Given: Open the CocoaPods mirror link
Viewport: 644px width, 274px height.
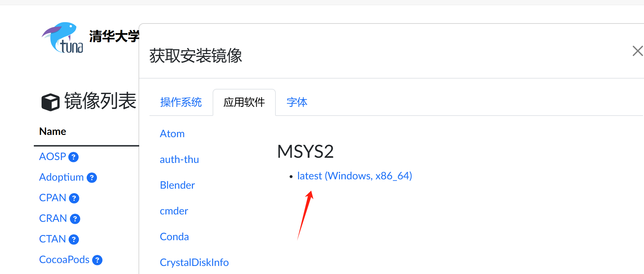Looking at the screenshot, I should point(64,260).
